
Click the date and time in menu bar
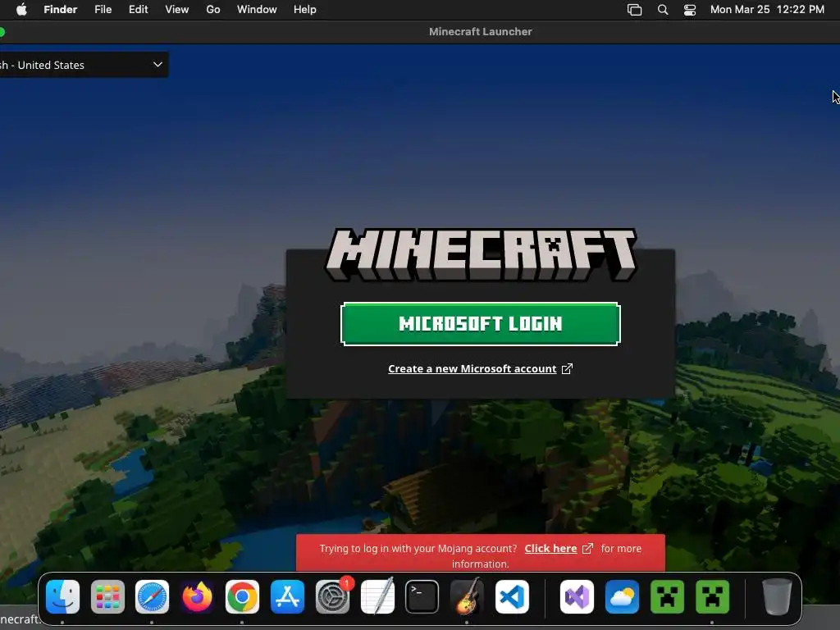[x=767, y=10]
